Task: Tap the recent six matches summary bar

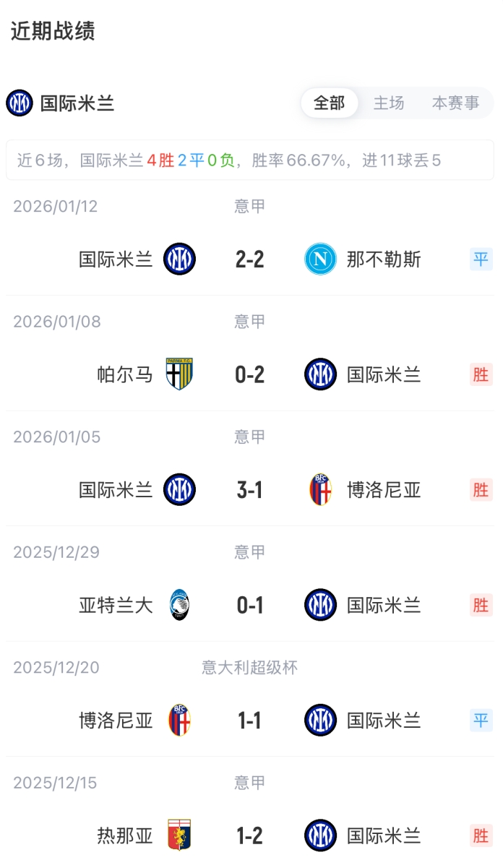Action: 250,160
